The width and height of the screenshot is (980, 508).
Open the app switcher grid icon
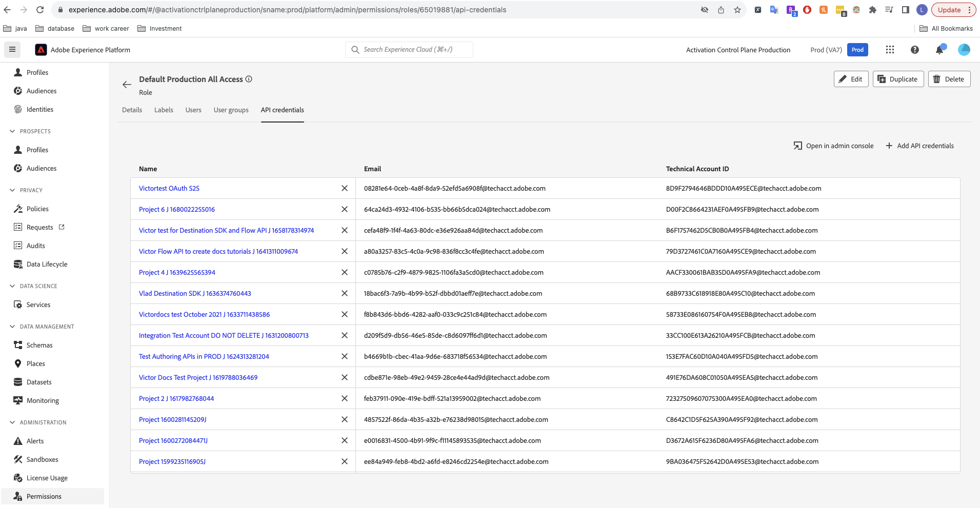tap(890, 50)
